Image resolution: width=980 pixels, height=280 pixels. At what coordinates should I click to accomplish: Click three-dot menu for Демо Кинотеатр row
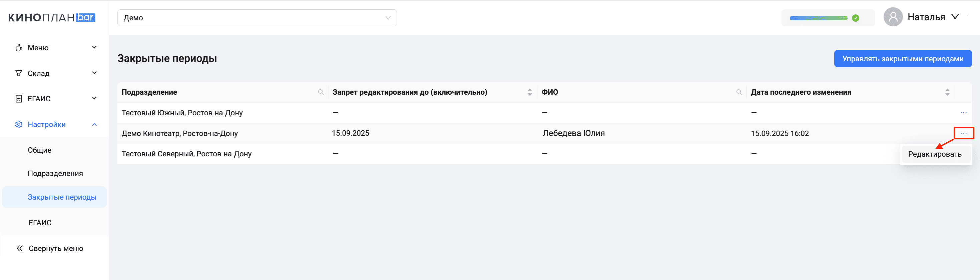[x=963, y=133]
